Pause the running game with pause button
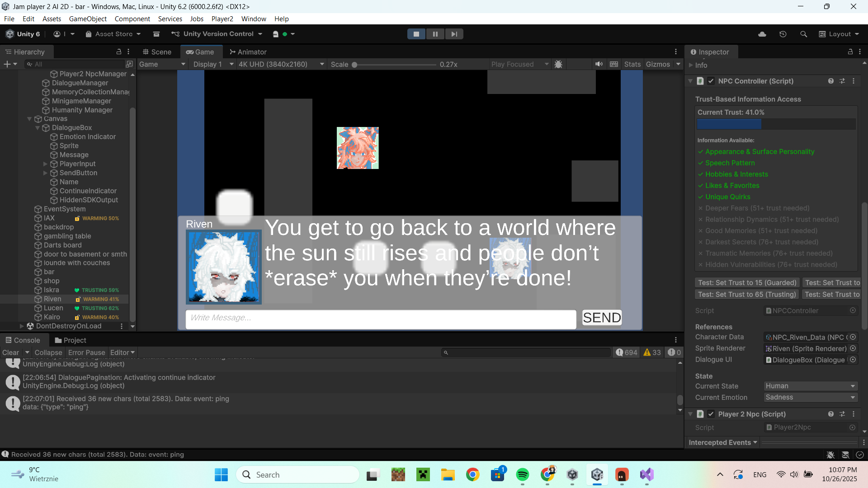868x488 pixels. 435,34
